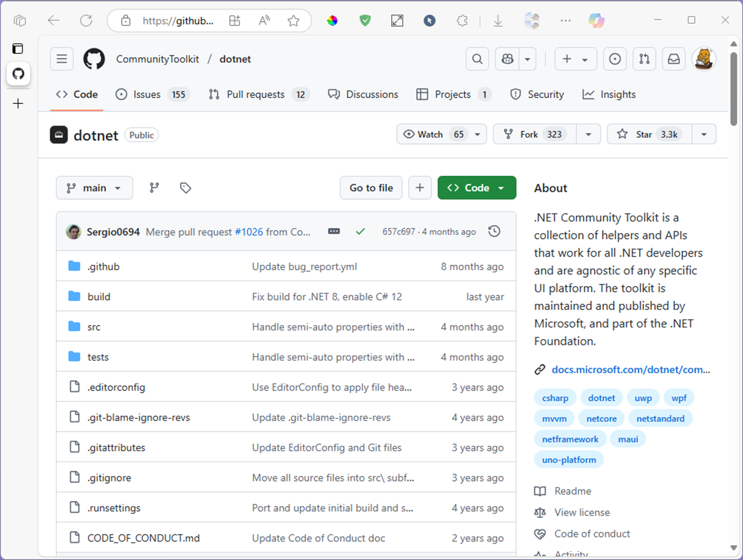Open the CommunityToolkit organization link
This screenshot has height=560, width=743.
[157, 59]
